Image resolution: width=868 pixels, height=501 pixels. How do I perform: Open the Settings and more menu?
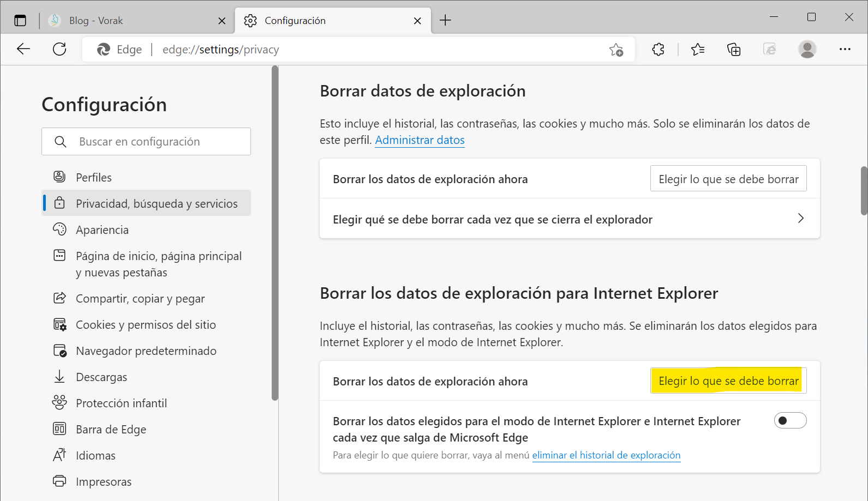point(845,49)
